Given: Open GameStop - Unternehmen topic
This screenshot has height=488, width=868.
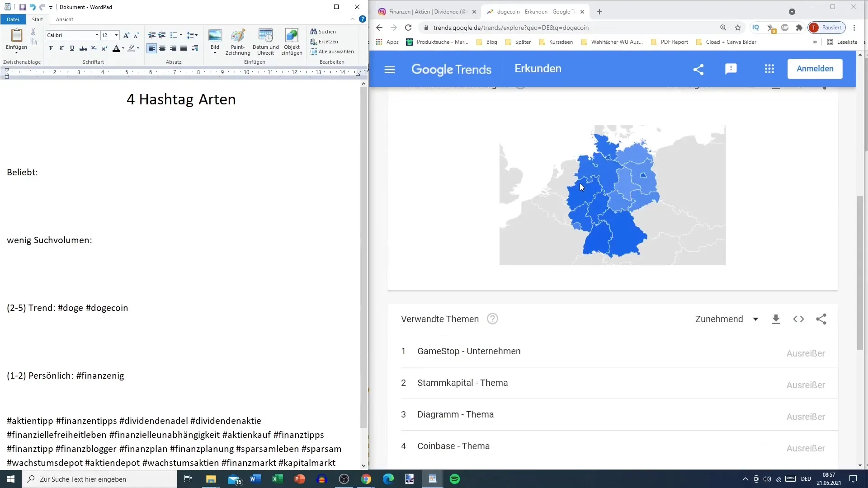Looking at the screenshot, I should (x=469, y=352).
